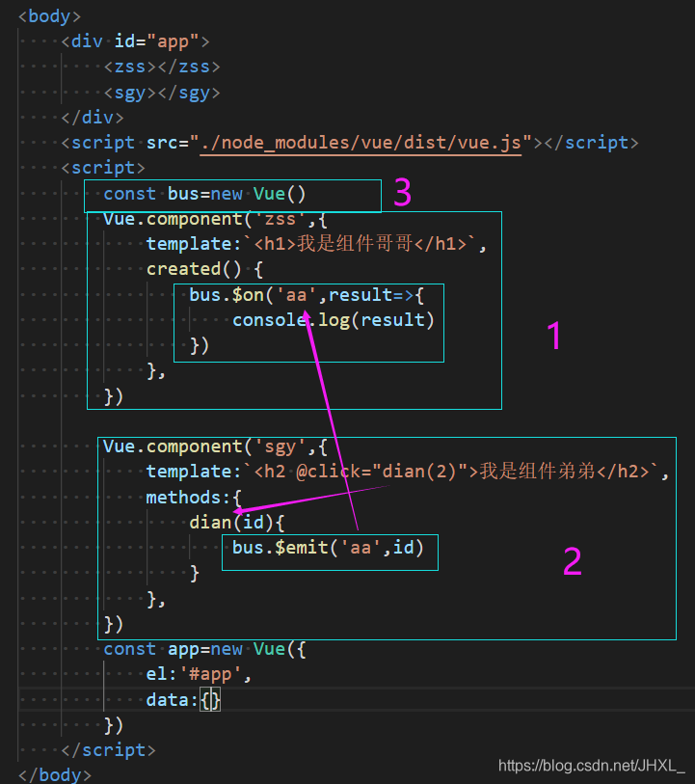This screenshot has width=695, height=784.
Task: Click the methods:{ line
Action: click(x=194, y=498)
